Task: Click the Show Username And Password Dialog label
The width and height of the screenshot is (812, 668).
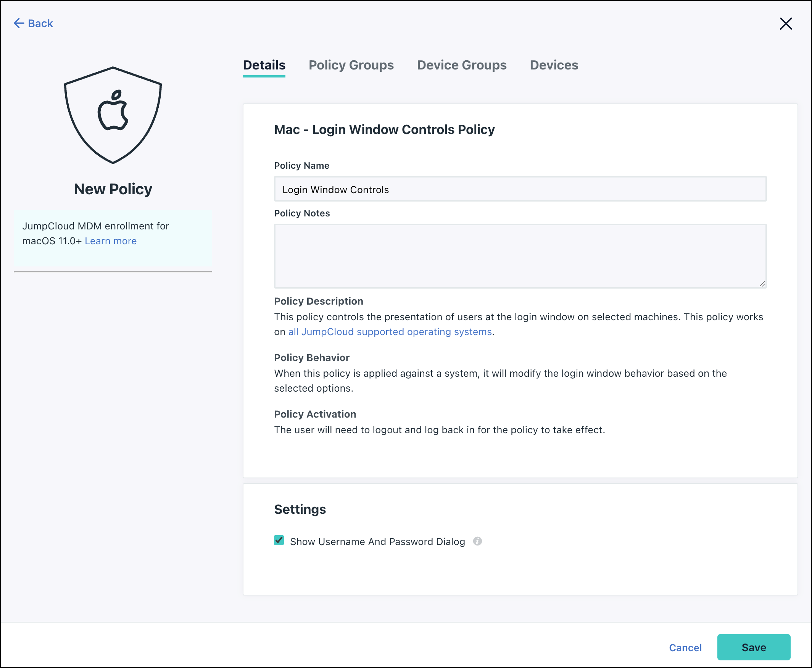Action: coord(377,542)
